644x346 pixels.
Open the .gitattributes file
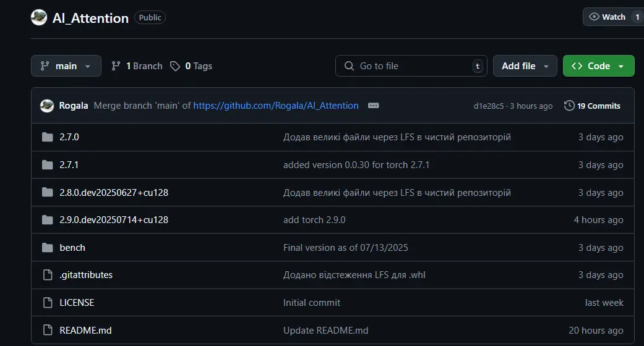[86, 275]
